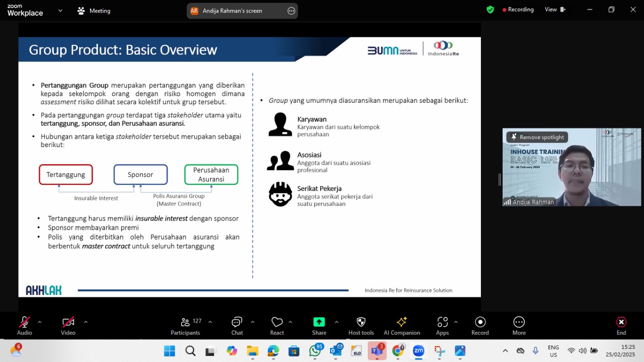Unmute the Audio microphone
Screen dimensions: 644x362
(x=24, y=326)
